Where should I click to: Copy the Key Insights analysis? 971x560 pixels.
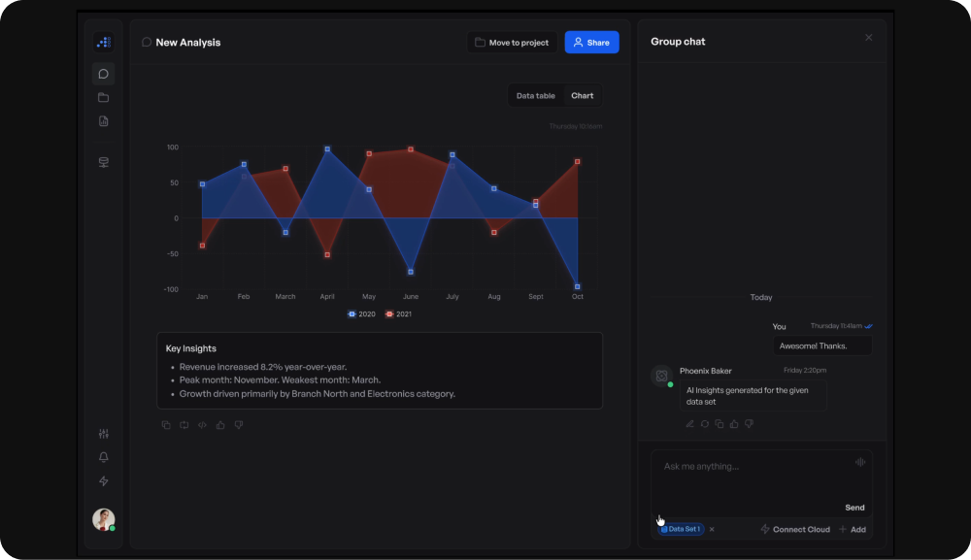pos(166,425)
